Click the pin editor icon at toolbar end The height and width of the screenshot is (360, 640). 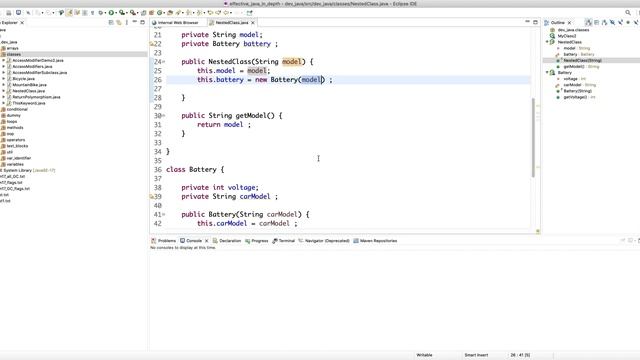pyautogui.click(x=249, y=13)
